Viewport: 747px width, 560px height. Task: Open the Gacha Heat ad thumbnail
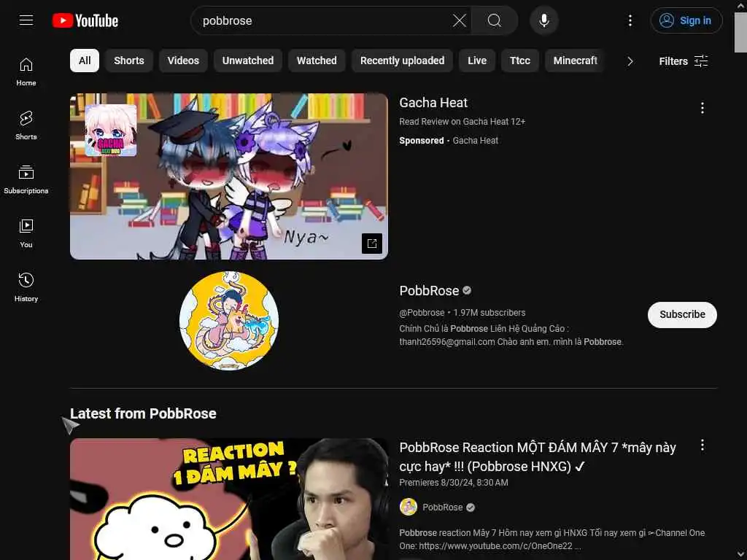pos(228,176)
